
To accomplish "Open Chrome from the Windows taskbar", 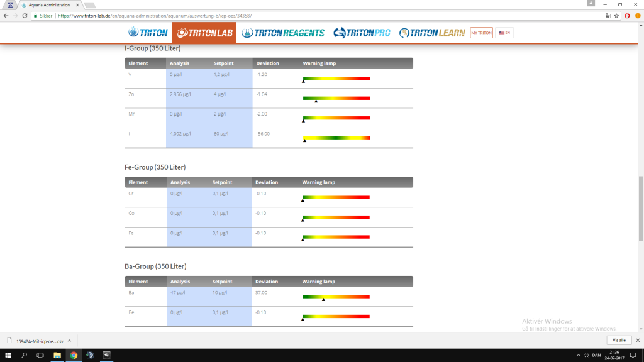I will (74, 355).
